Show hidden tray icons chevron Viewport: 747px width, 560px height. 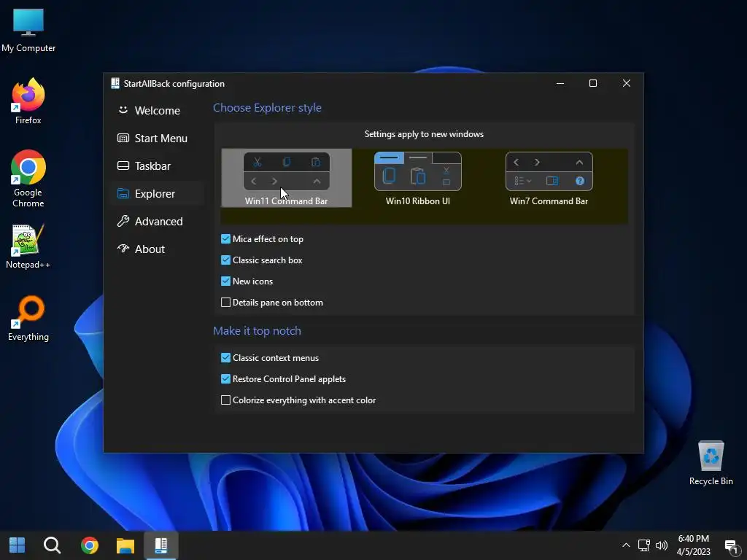(626, 545)
